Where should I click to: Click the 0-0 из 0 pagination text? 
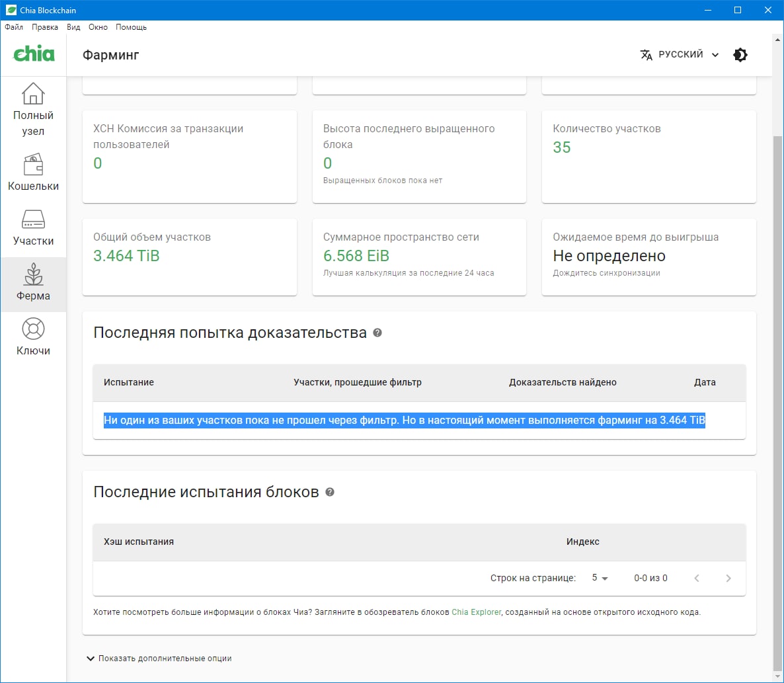650,578
